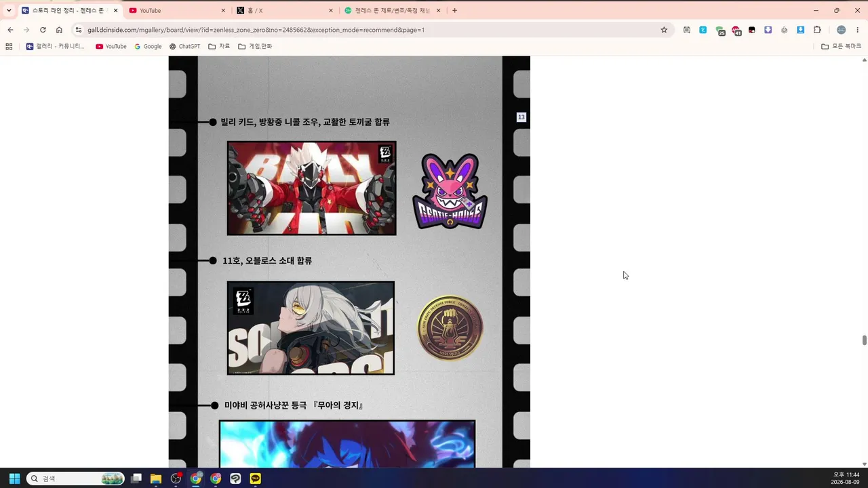Open File Explorer from the taskbar

156,479
